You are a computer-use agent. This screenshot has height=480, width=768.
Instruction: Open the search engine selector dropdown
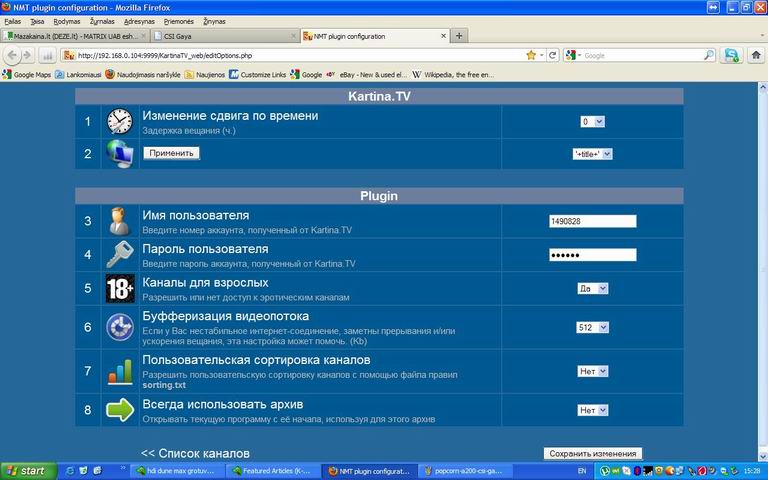(x=573, y=55)
